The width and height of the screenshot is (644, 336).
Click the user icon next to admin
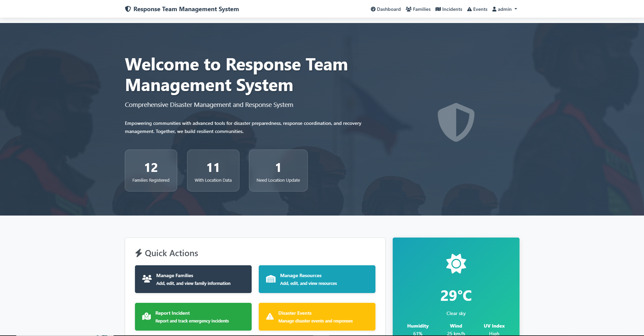494,9
